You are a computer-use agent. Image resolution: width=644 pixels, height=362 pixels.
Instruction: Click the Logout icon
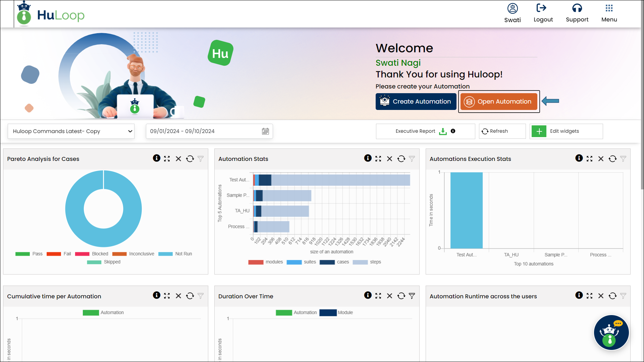coord(541,8)
